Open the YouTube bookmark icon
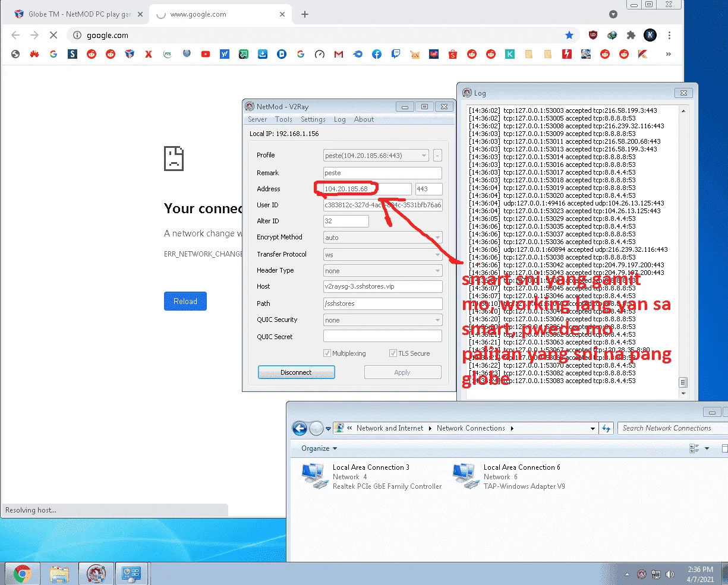Screen dimensions: 728x585 (x=206, y=54)
